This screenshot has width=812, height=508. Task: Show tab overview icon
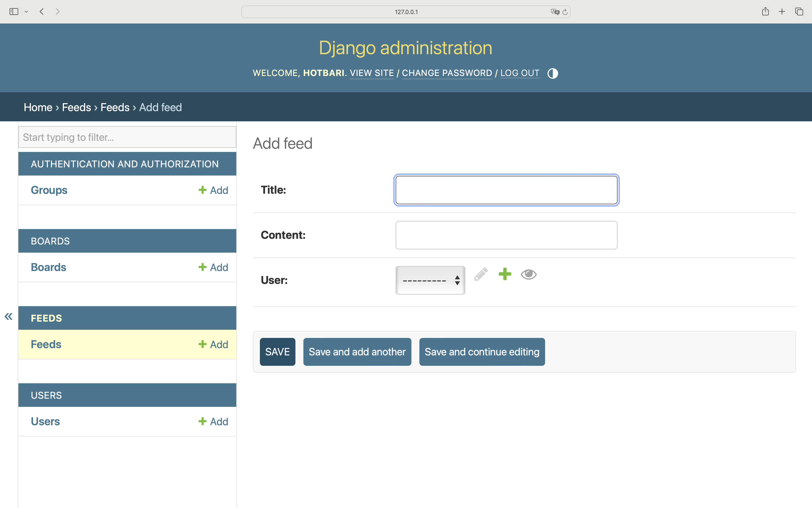799,12
